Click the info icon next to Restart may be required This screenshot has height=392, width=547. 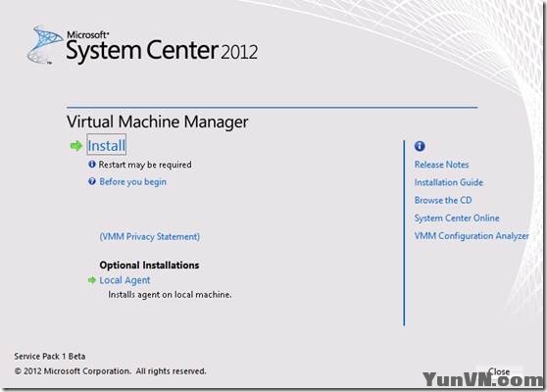[x=92, y=165]
